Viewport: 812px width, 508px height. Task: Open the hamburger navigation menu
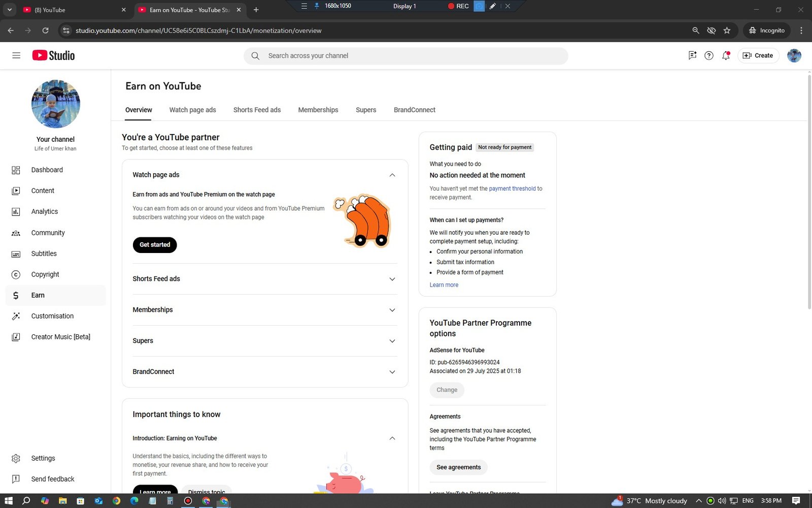16,55
